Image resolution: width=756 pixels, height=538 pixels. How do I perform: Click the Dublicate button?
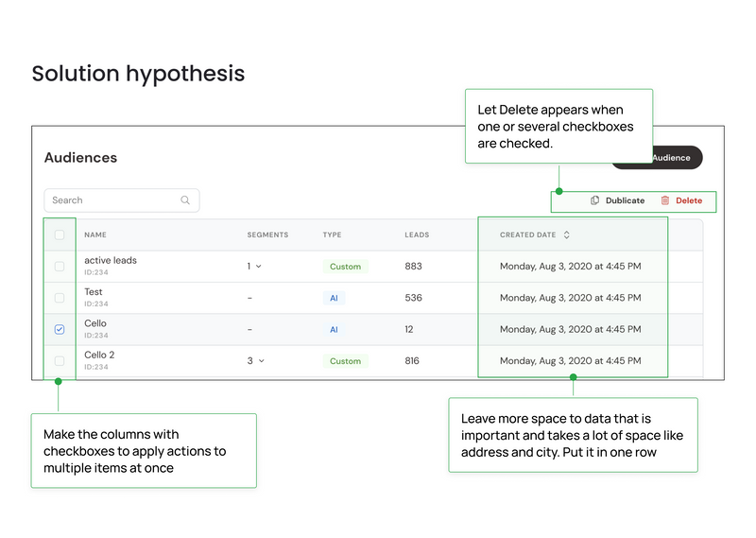tap(618, 200)
